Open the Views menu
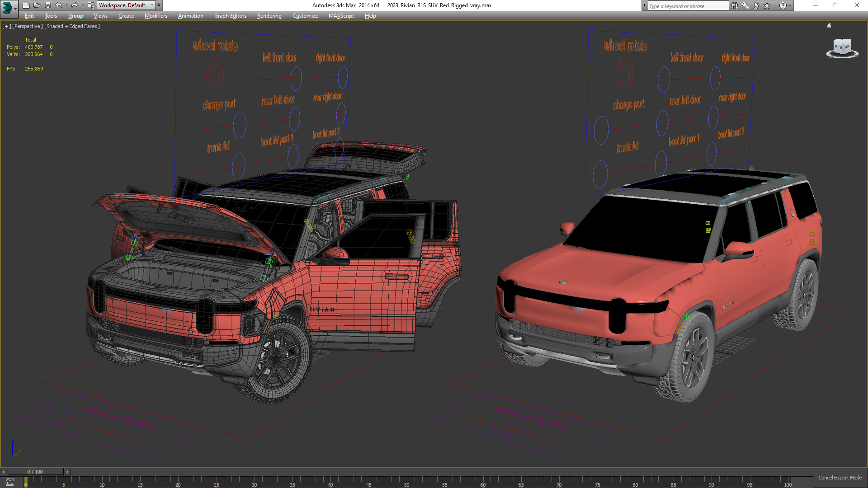This screenshot has width=868, height=488. 100,16
